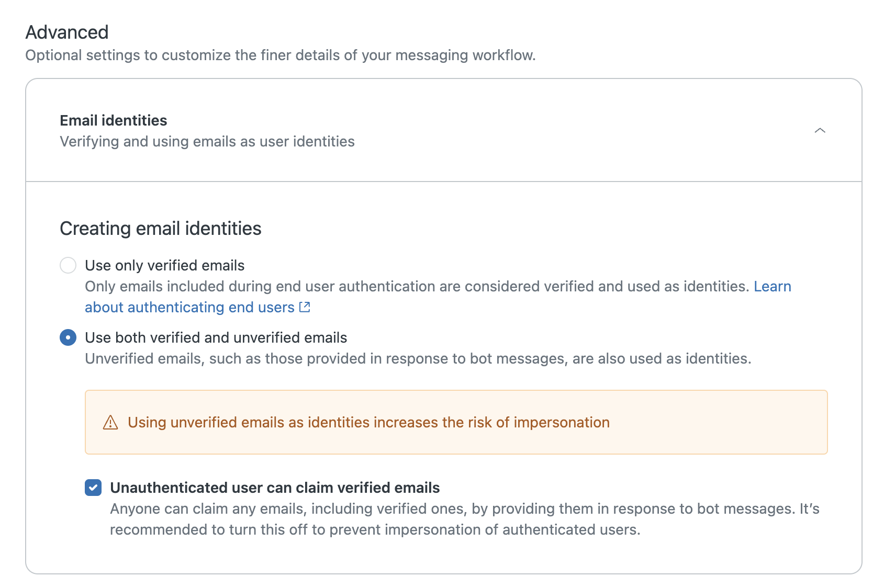Click the impersonation risk warning message
The width and height of the screenshot is (895, 588).
[x=368, y=422]
